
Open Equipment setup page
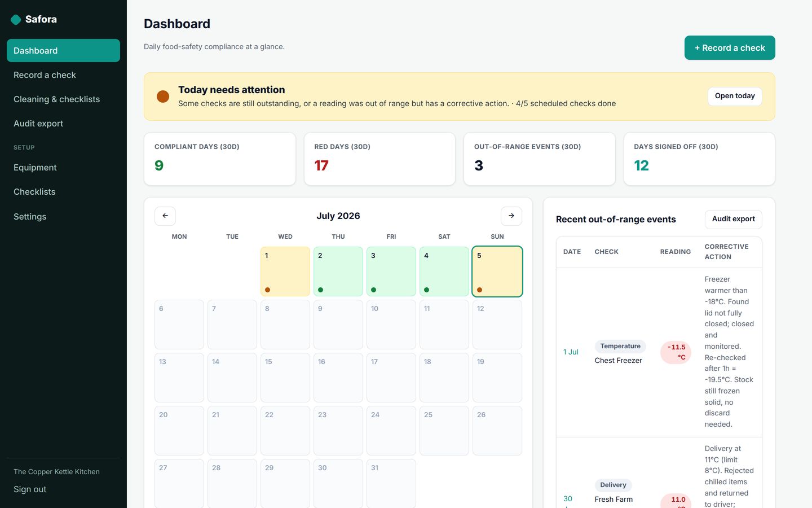(63, 168)
